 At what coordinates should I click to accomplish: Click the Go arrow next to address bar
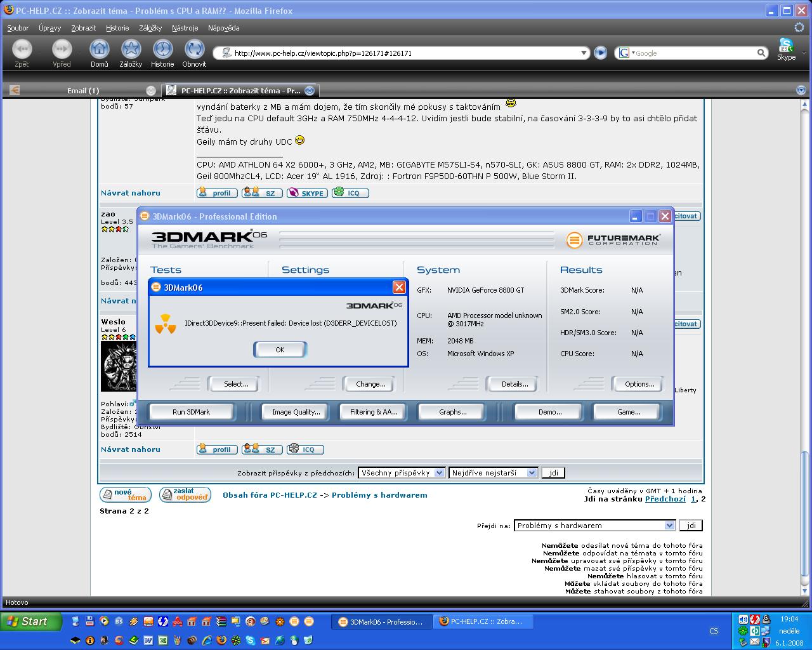pyautogui.click(x=600, y=53)
